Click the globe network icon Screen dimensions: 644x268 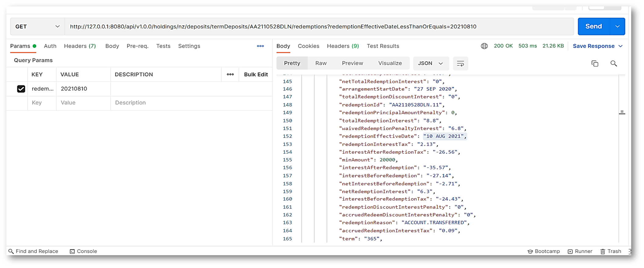[484, 46]
